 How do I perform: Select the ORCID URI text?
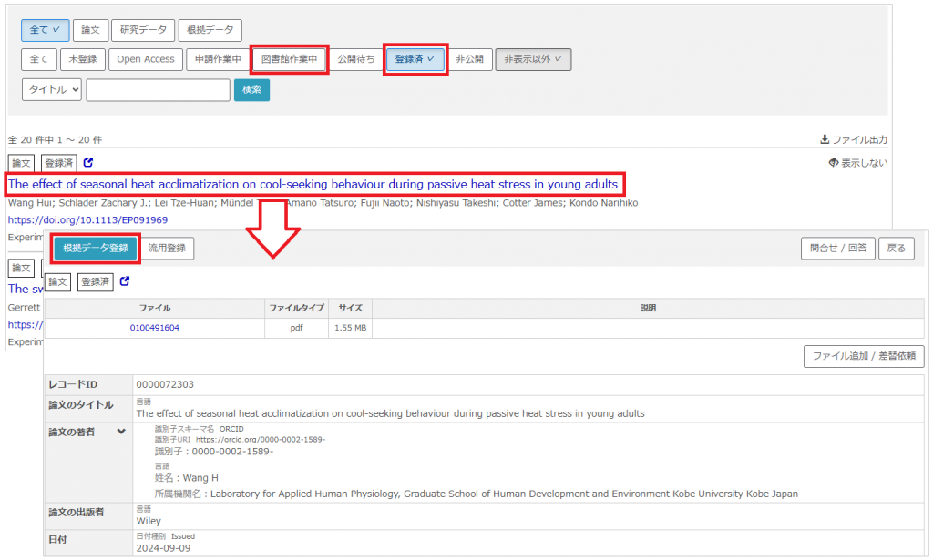pyautogui.click(x=261, y=440)
